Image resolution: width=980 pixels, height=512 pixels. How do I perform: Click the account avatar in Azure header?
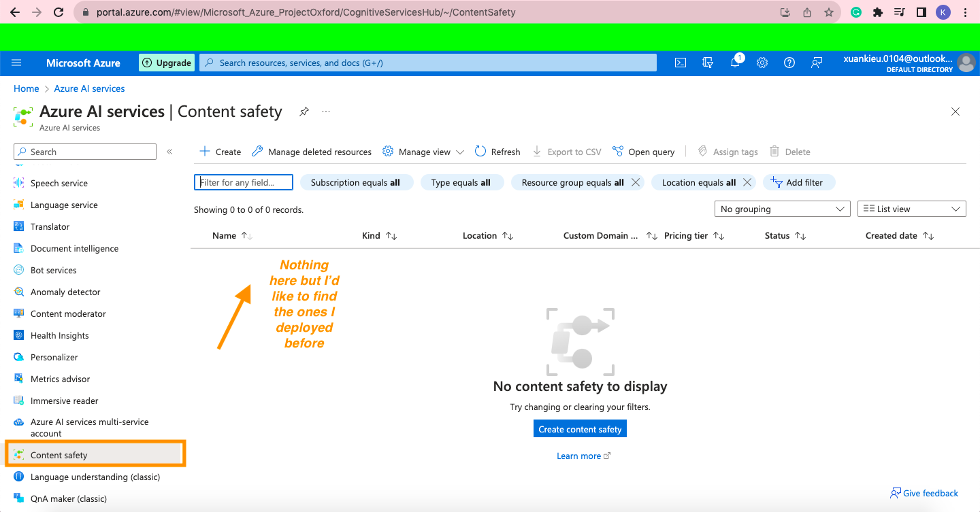tap(966, 63)
